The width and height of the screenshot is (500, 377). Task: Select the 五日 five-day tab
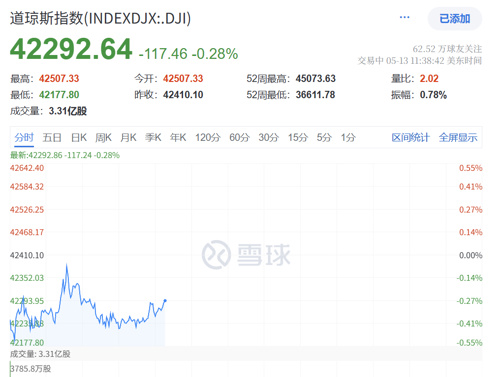pos(52,137)
